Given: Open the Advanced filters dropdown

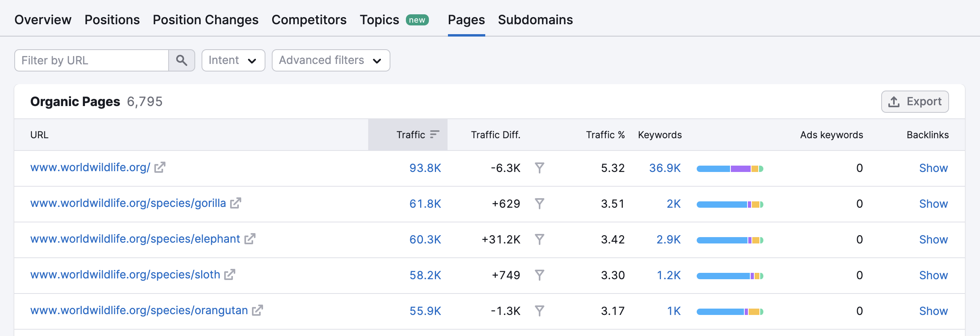Looking at the screenshot, I should 331,60.
